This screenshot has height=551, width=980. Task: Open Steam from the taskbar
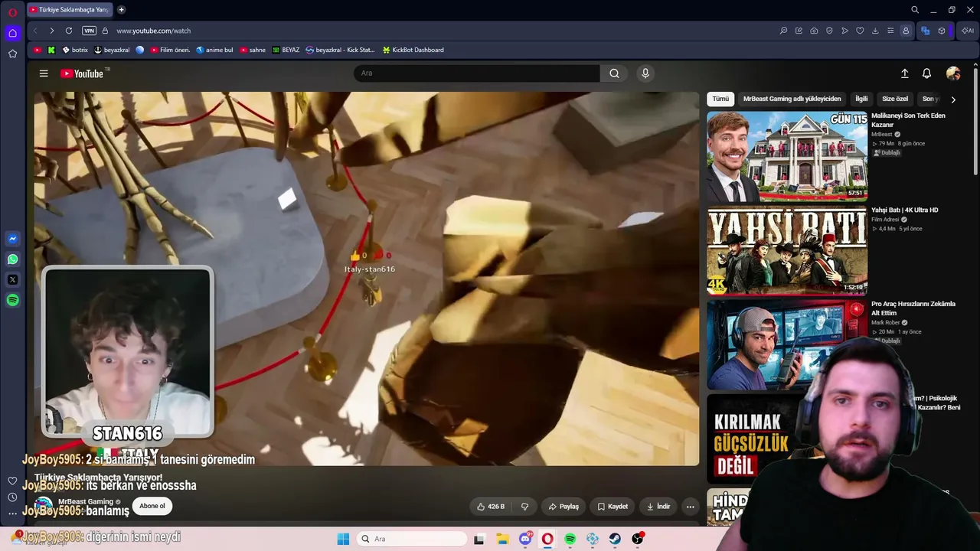(615, 539)
